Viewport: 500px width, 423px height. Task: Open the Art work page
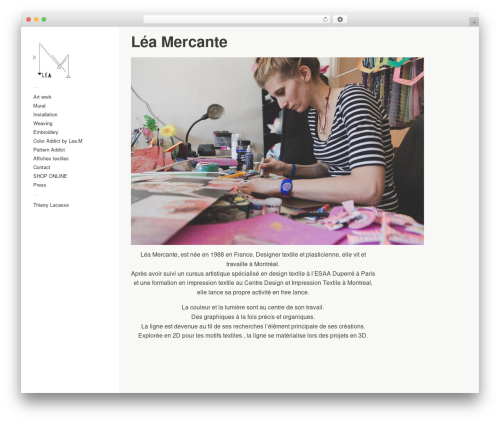[x=42, y=97]
